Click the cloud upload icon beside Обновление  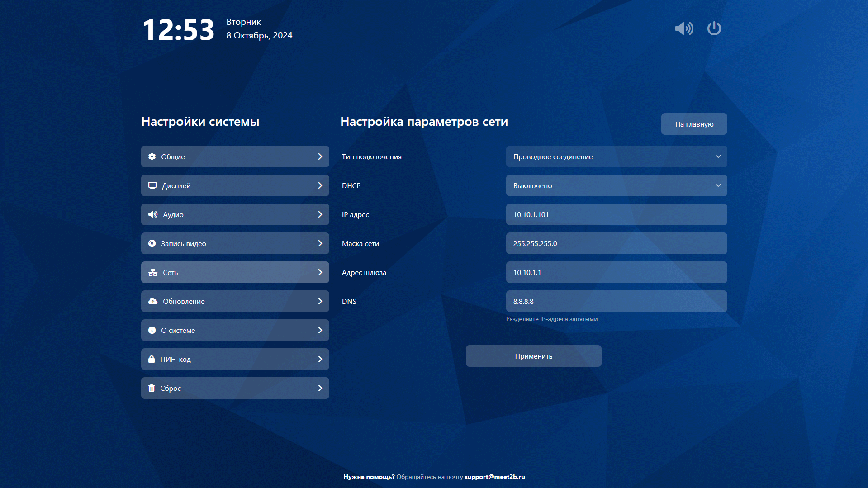[153, 301]
